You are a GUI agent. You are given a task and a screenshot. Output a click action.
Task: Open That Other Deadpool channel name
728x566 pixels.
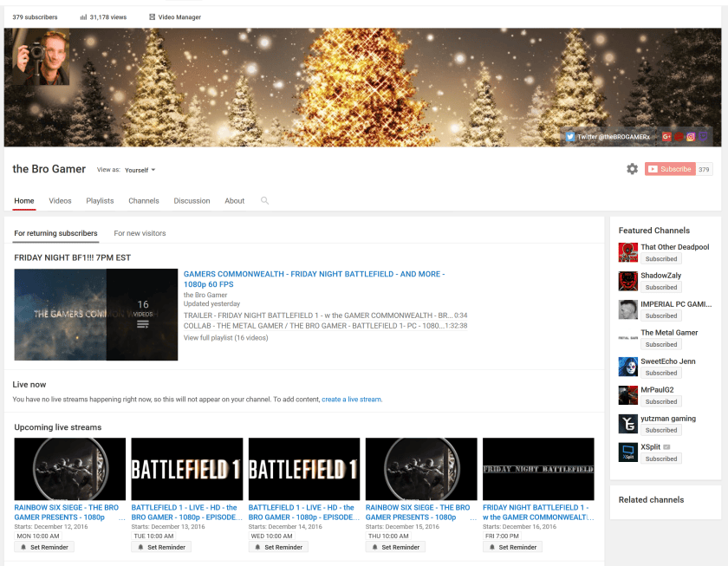(674, 247)
